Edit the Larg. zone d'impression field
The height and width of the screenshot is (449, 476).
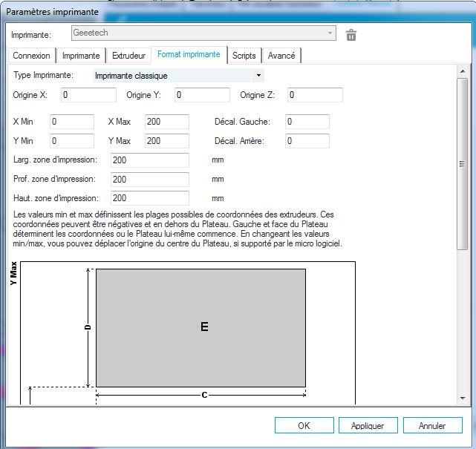(x=150, y=160)
